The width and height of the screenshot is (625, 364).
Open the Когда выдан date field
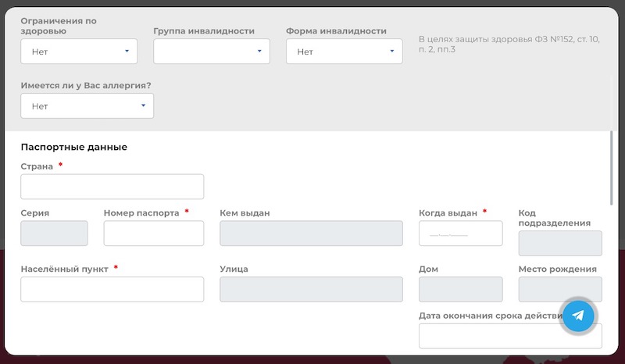[x=460, y=234]
